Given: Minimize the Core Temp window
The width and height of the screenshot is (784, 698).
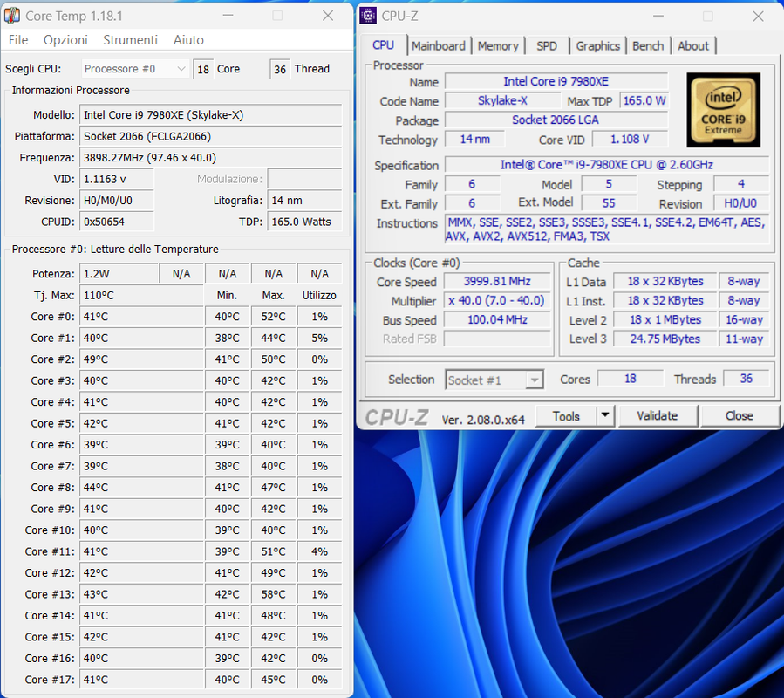Looking at the screenshot, I should (x=228, y=16).
